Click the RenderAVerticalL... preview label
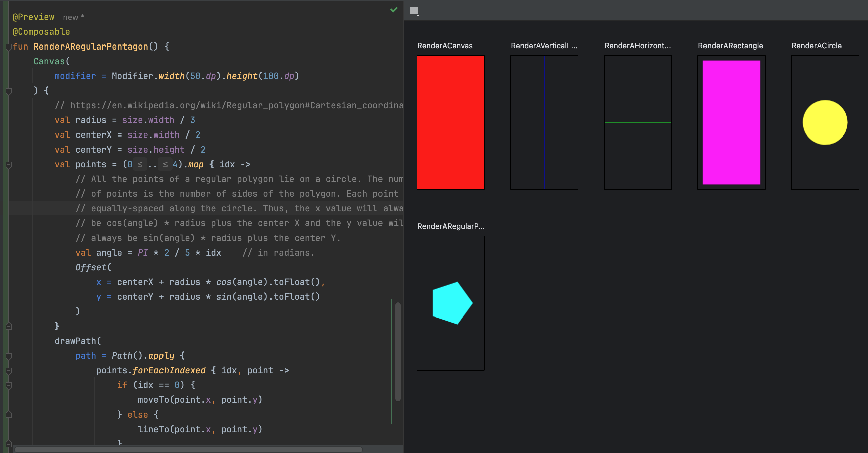 (544, 46)
